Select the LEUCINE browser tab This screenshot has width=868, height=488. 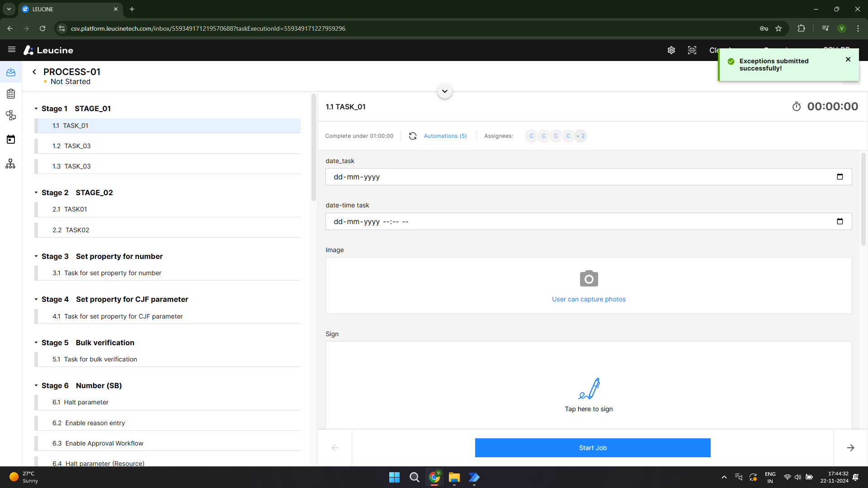coord(70,9)
